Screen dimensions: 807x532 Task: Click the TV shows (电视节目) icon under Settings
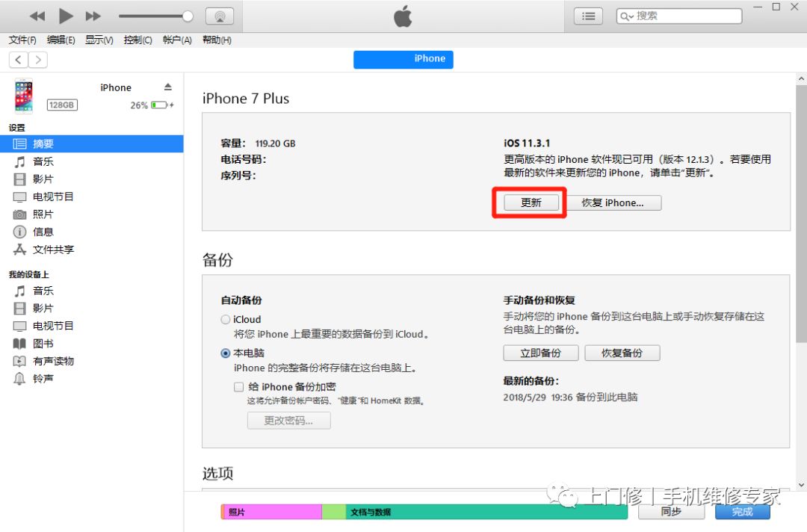(19, 197)
